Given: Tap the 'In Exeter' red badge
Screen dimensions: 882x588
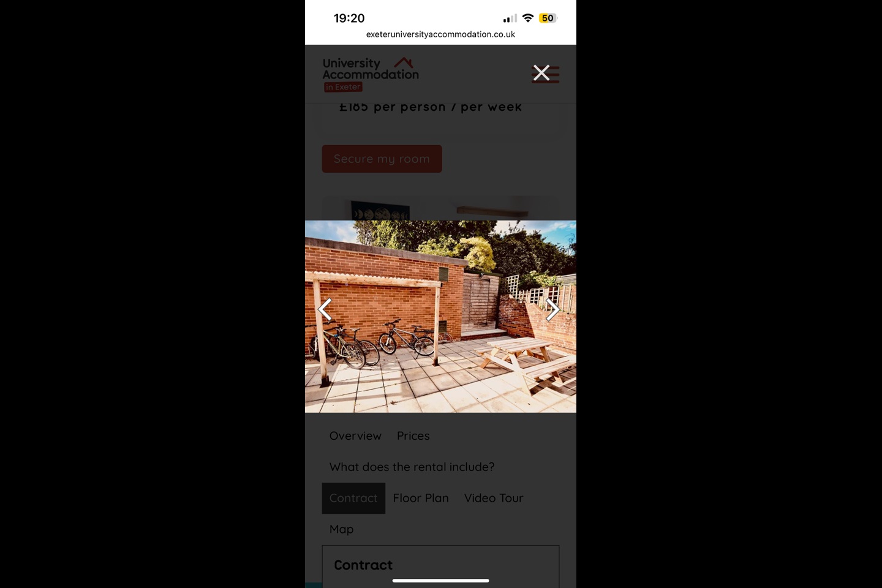Looking at the screenshot, I should pos(343,87).
